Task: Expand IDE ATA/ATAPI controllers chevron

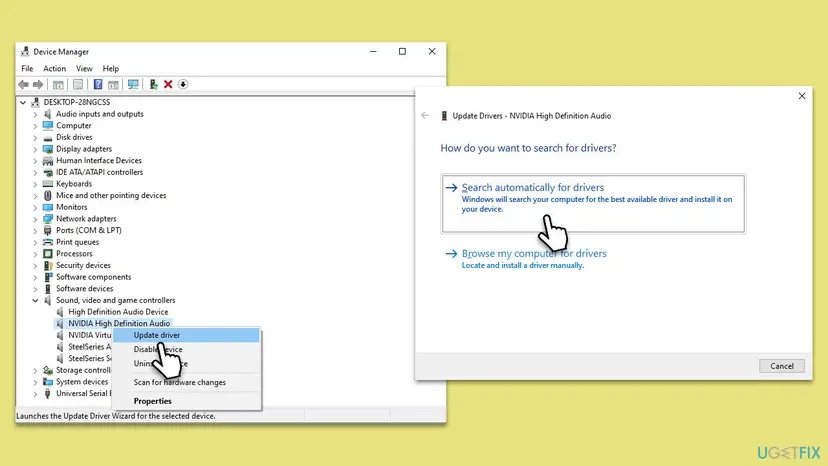Action: [35, 172]
